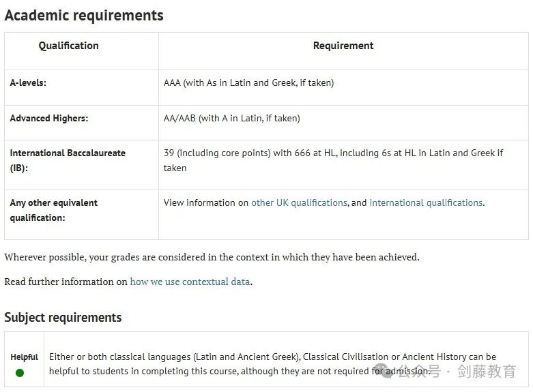Click the Advanced Highers row label
Viewport: 533px width, 392px height.
(x=49, y=118)
